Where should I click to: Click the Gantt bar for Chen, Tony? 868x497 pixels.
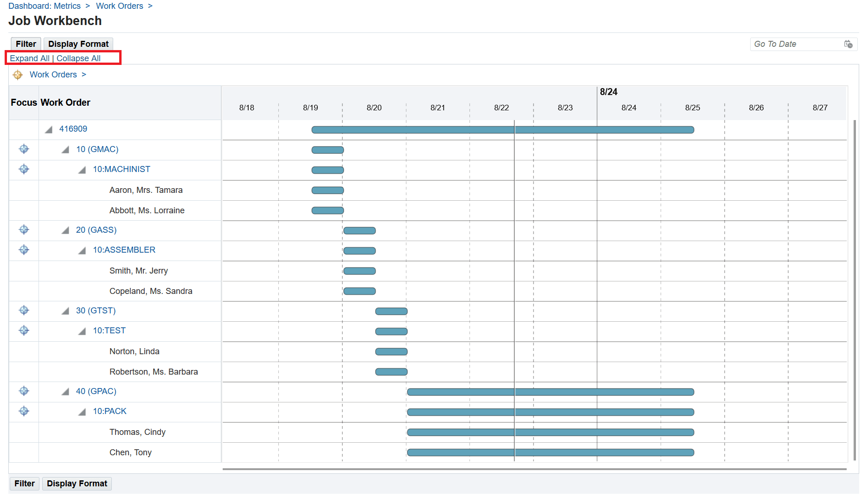(551, 452)
